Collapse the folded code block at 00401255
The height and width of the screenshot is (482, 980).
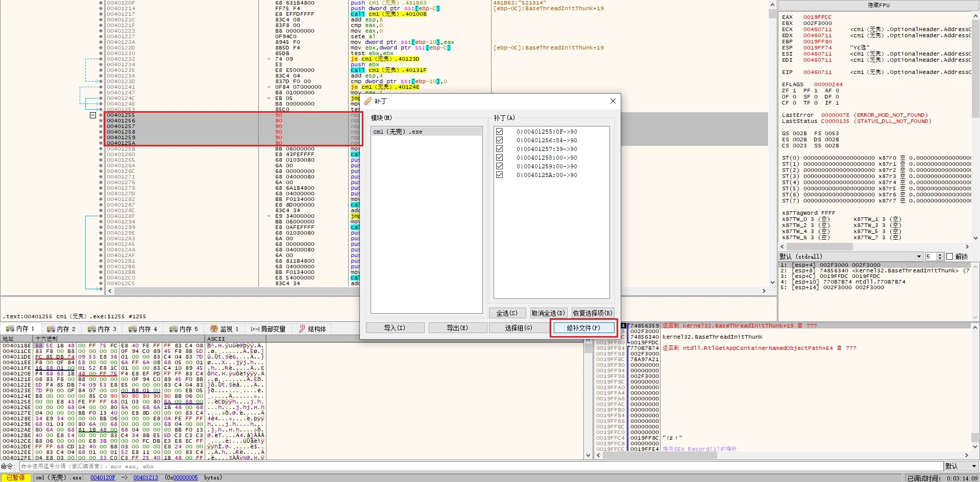pos(93,115)
